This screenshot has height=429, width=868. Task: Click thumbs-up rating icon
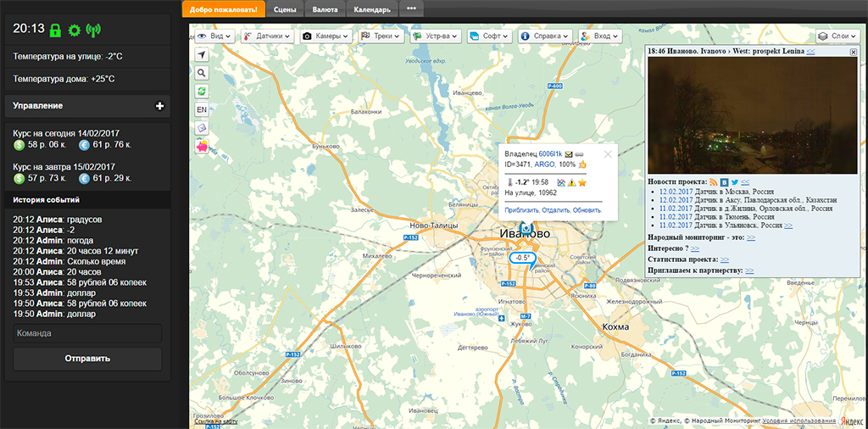[582, 164]
